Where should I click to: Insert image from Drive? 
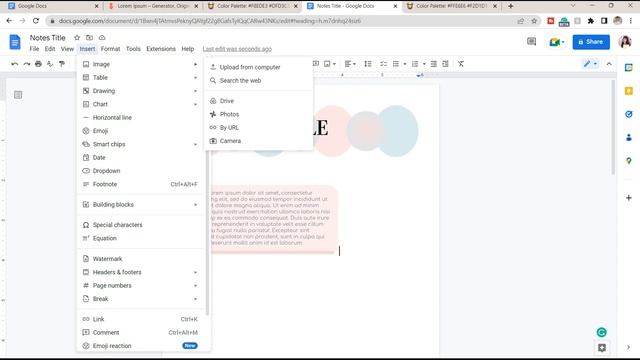[258, 101]
